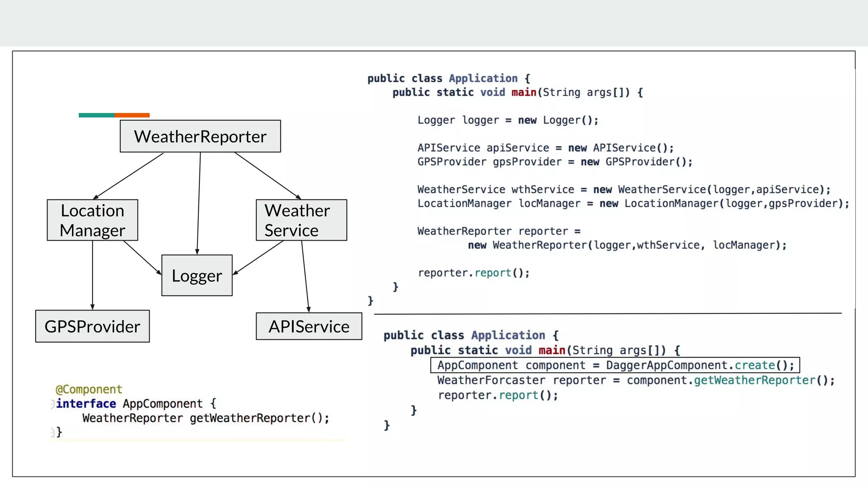Viewport: 868px width, 488px height.
Task: Click the highlighted DaggerAppComponent.create() line
Action: tap(615, 365)
